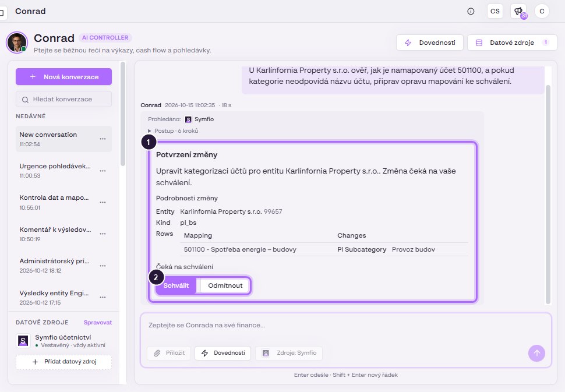565x392 pixels.
Task: Click the Přidat datový zdroj button
Action: point(63,362)
